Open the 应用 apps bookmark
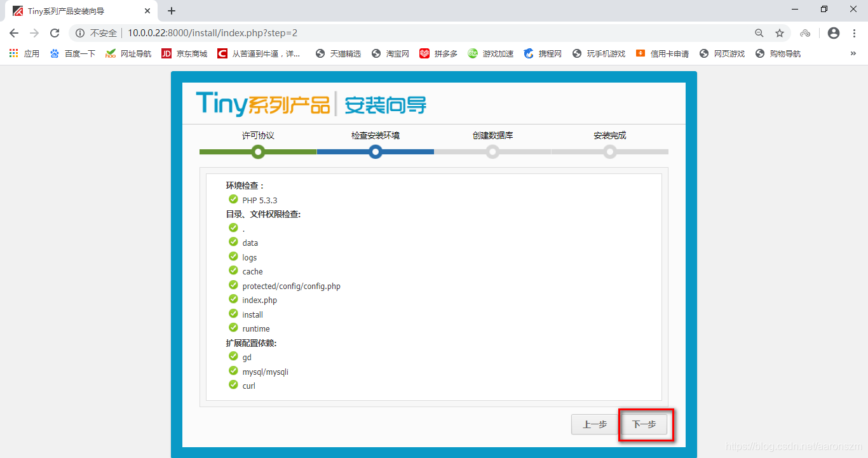Viewport: 868px width, 458px height. [24, 54]
